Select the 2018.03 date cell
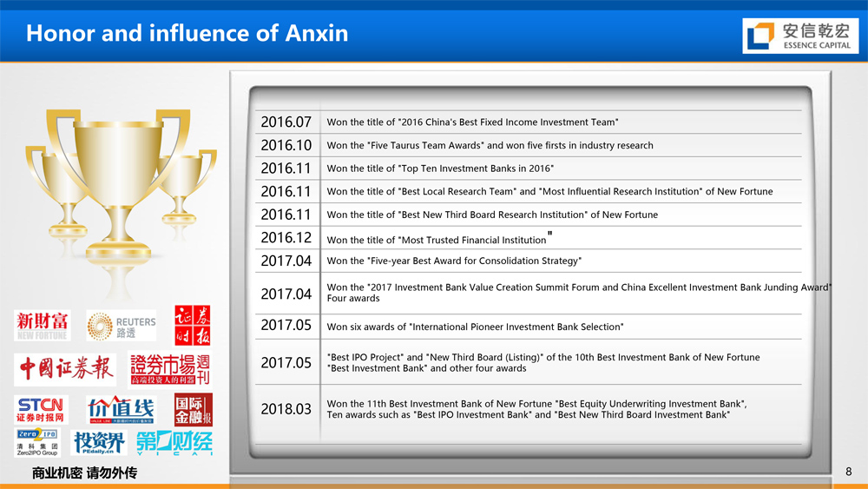 coord(286,409)
